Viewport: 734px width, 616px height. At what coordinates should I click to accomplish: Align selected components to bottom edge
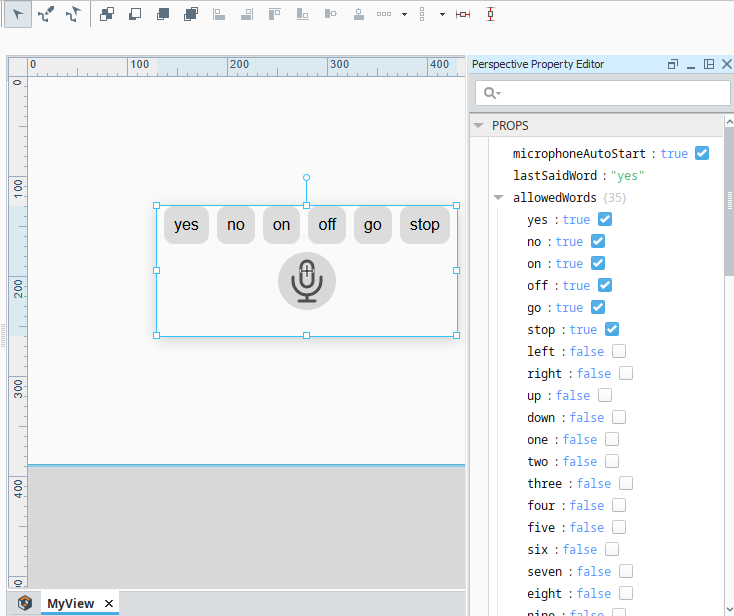[x=303, y=14]
